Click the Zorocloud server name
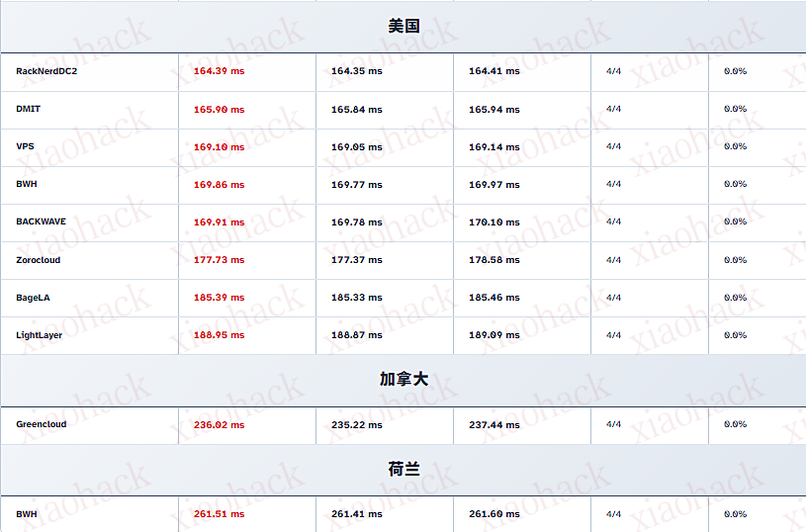Image resolution: width=806 pixels, height=532 pixels. point(39,260)
